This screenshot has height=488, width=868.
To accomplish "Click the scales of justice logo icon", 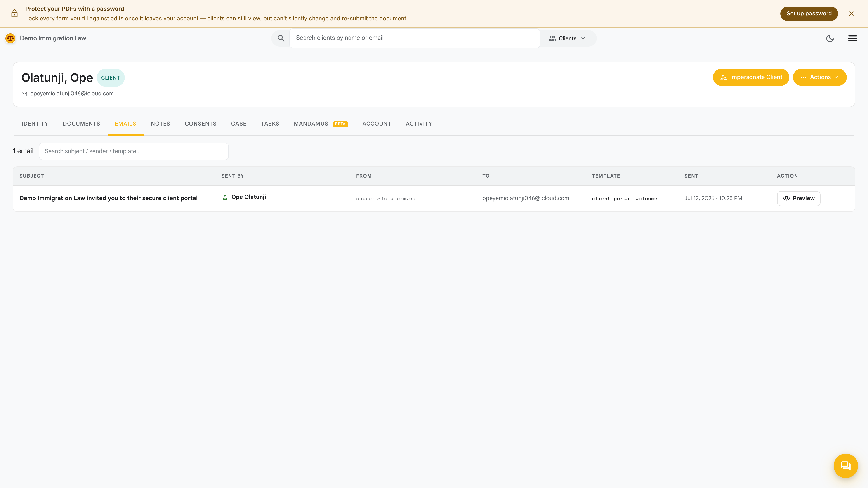I will (10, 38).
